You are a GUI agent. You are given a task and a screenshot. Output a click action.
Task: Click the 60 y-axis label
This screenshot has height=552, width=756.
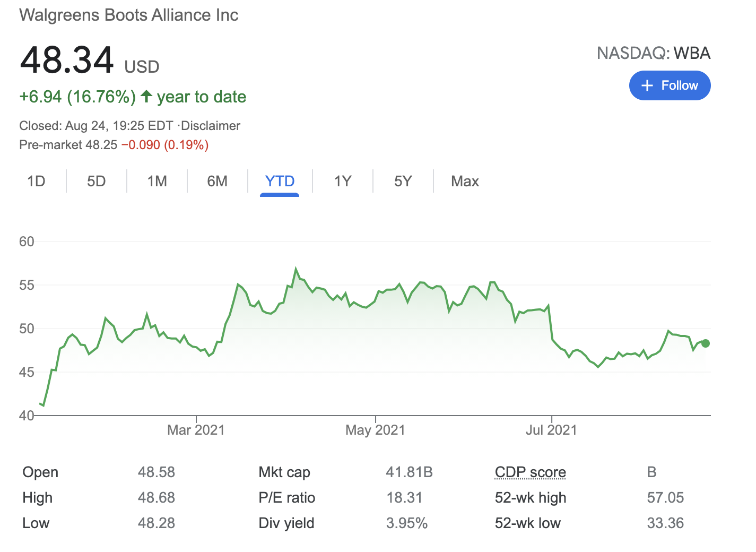click(x=27, y=241)
